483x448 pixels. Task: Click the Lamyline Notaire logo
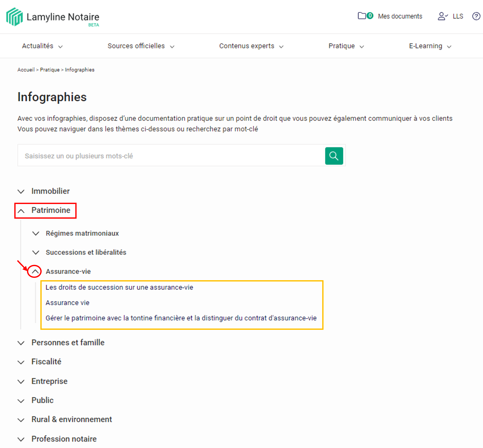tap(53, 17)
